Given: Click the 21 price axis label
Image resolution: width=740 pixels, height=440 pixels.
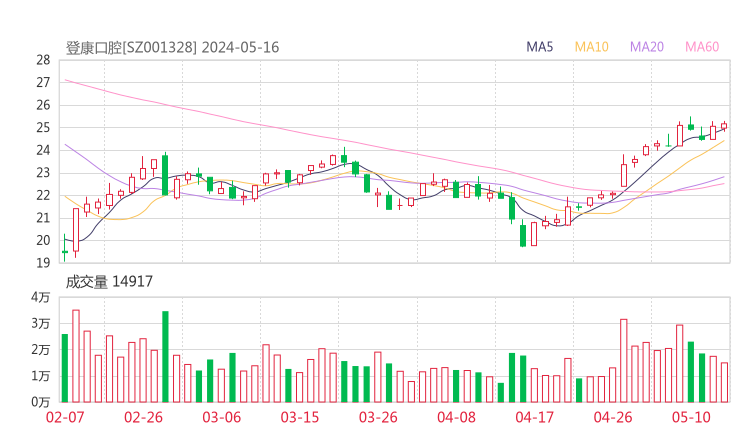Looking at the screenshot, I should [43, 218].
